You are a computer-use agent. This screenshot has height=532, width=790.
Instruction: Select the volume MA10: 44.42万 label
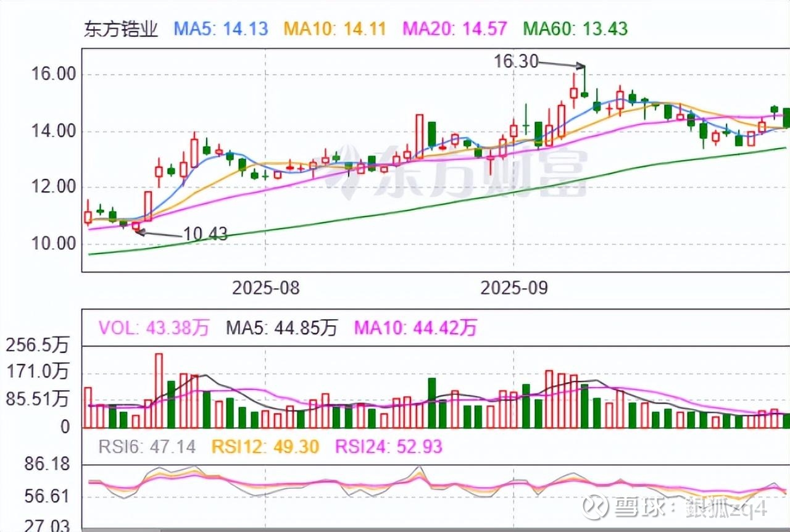(x=415, y=328)
